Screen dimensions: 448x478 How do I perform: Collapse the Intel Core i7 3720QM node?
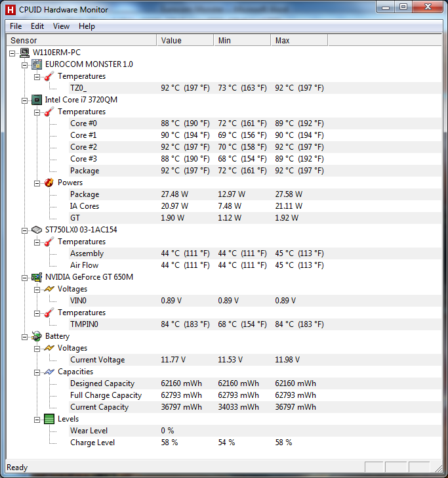(x=25, y=101)
